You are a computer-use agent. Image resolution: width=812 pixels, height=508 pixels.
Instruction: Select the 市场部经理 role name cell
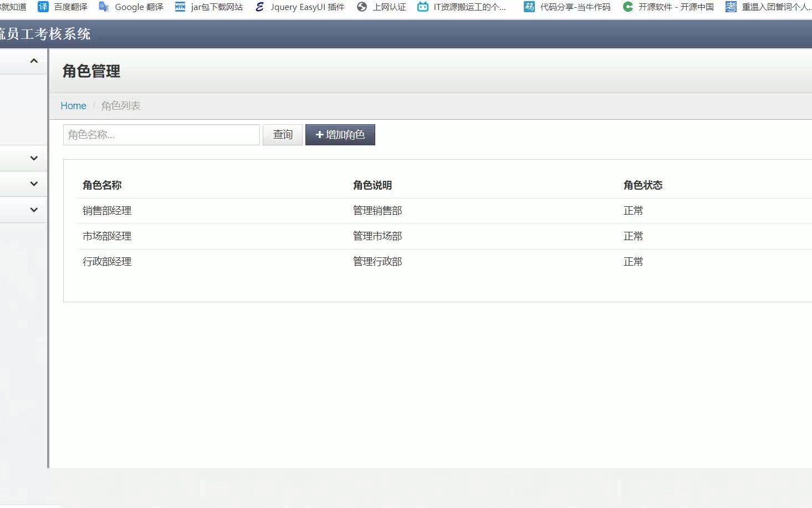tap(107, 236)
